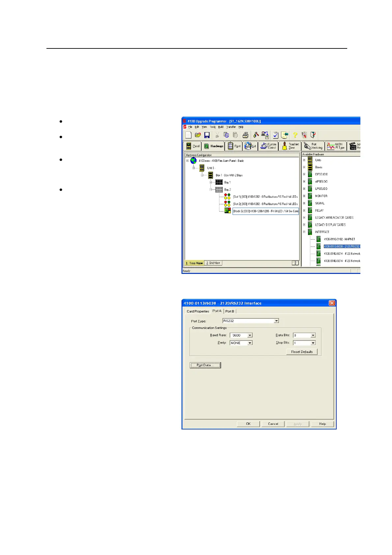Viewport: 392px width, 555px height.
Task: Open the Edit menu
Action: tap(197, 127)
